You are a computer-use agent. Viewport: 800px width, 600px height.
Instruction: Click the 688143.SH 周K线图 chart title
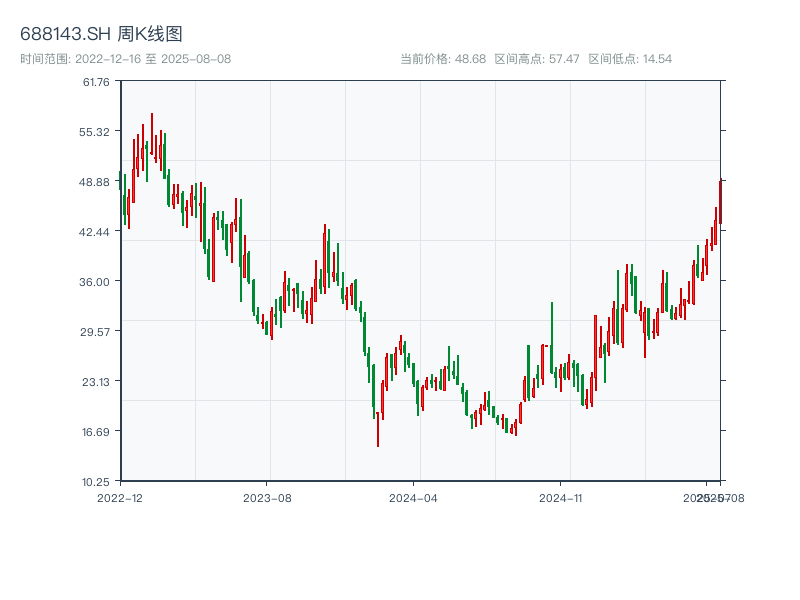click(x=101, y=34)
